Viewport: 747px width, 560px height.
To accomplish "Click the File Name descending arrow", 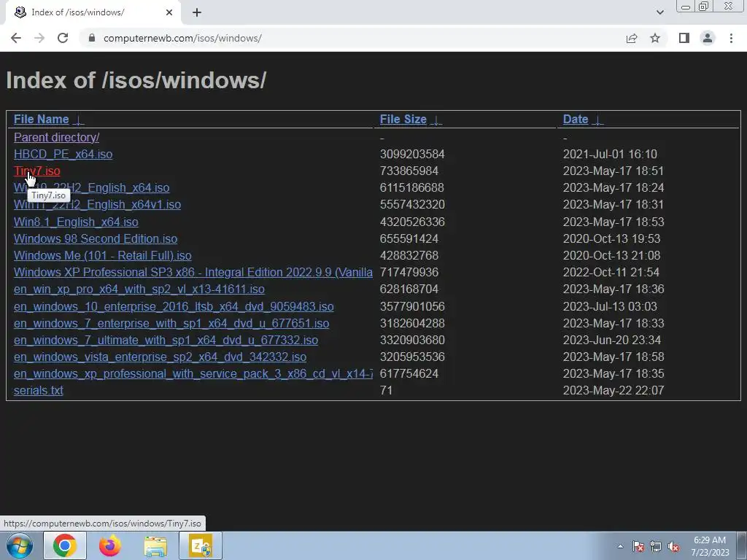I will click(x=79, y=120).
